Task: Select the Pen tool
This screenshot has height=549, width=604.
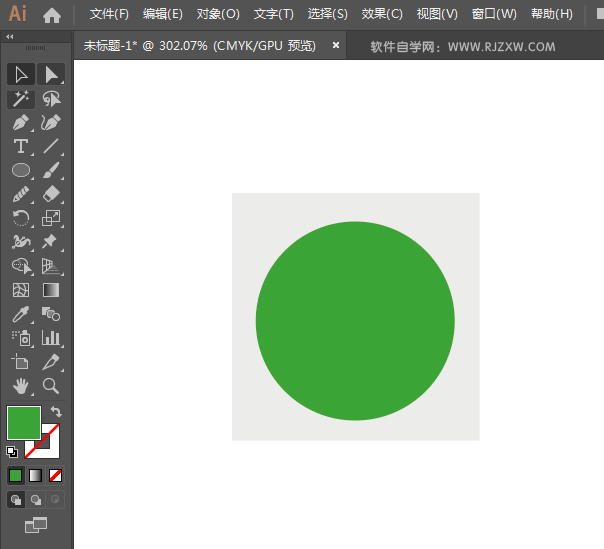Action: (x=21, y=123)
